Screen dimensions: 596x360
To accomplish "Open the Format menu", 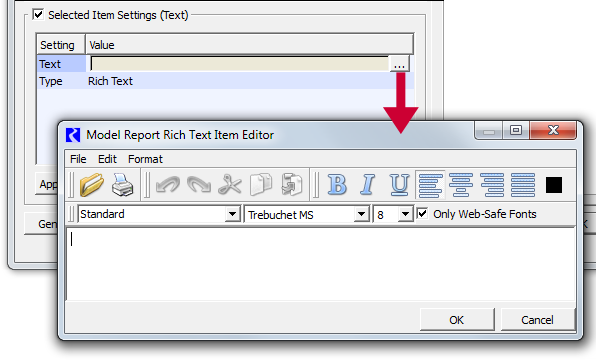I will 145,159.
